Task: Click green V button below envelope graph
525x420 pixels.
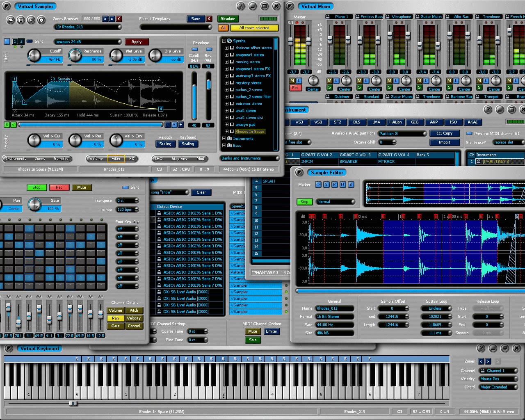Action: pos(13,125)
